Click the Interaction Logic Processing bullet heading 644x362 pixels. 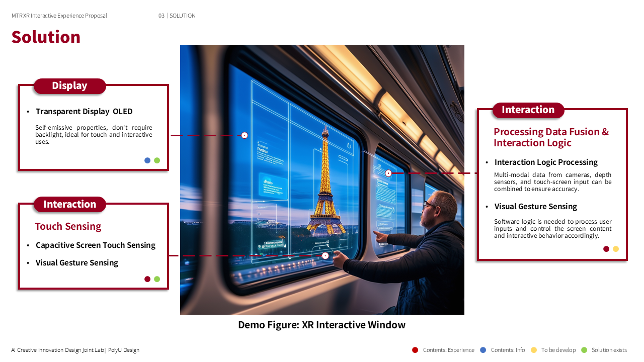(546, 162)
